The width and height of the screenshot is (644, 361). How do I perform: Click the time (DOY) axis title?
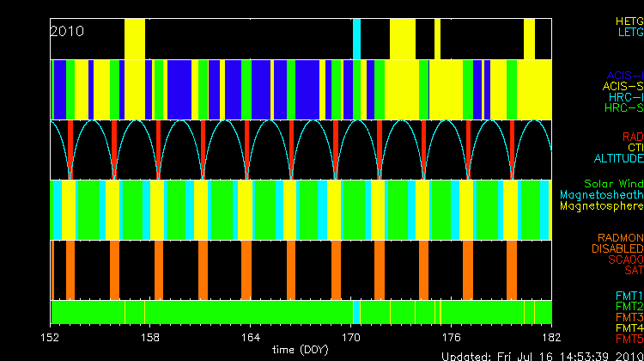(301, 350)
